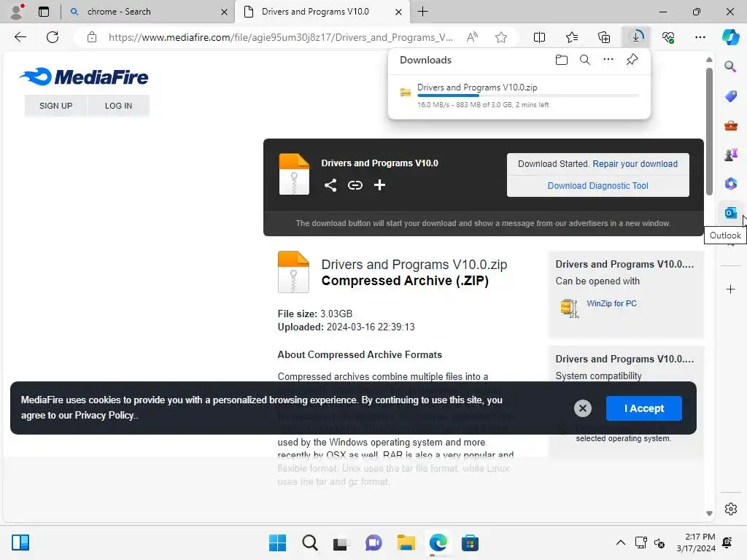Open sidebar Search icon
This screenshot has width=747, height=560.
point(730,66)
